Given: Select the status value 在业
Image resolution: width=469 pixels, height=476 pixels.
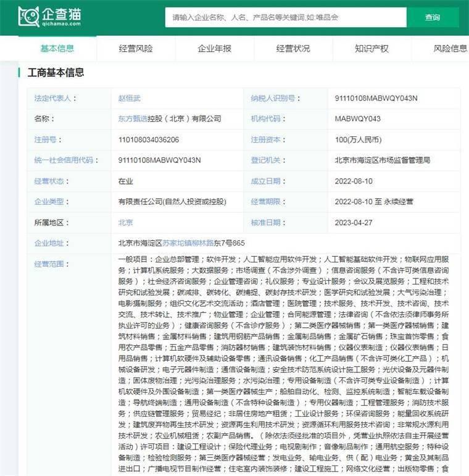Looking at the screenshot, I should [x=126, y=182].
